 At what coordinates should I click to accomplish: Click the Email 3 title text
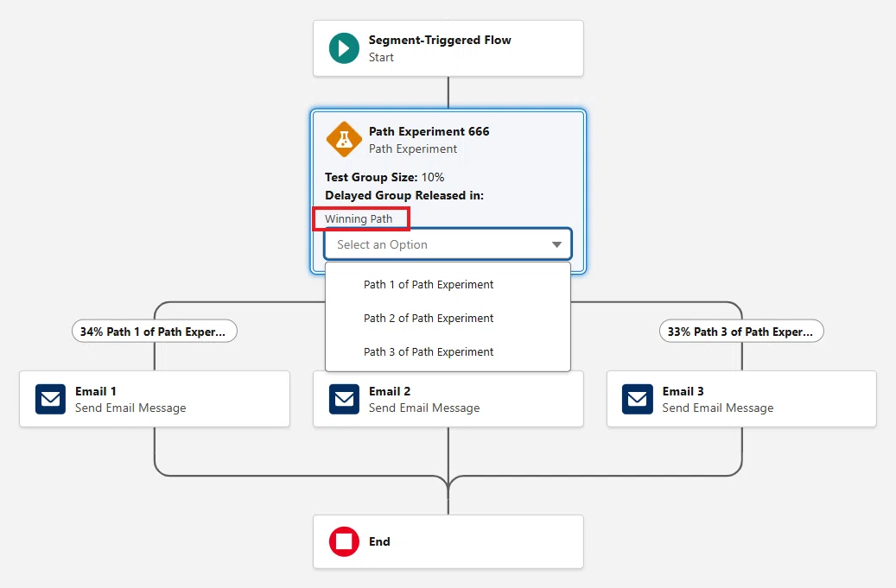tap(683, 391)
